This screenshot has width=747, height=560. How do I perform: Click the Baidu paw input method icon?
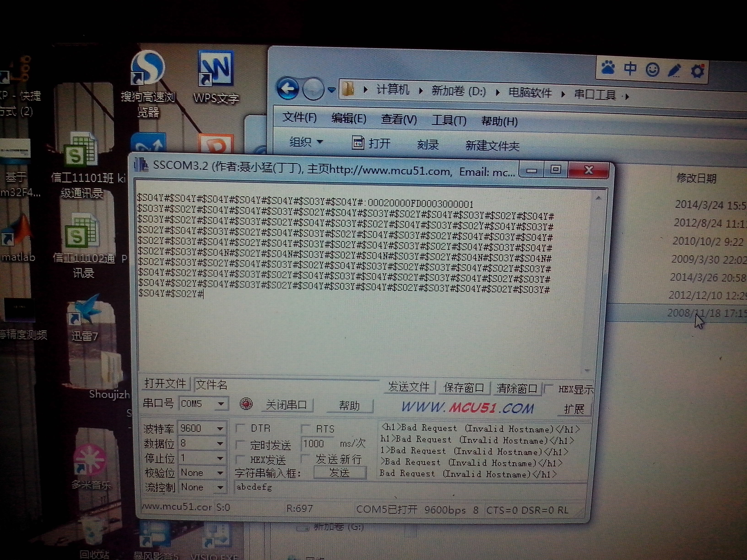(x=608, y=69)
